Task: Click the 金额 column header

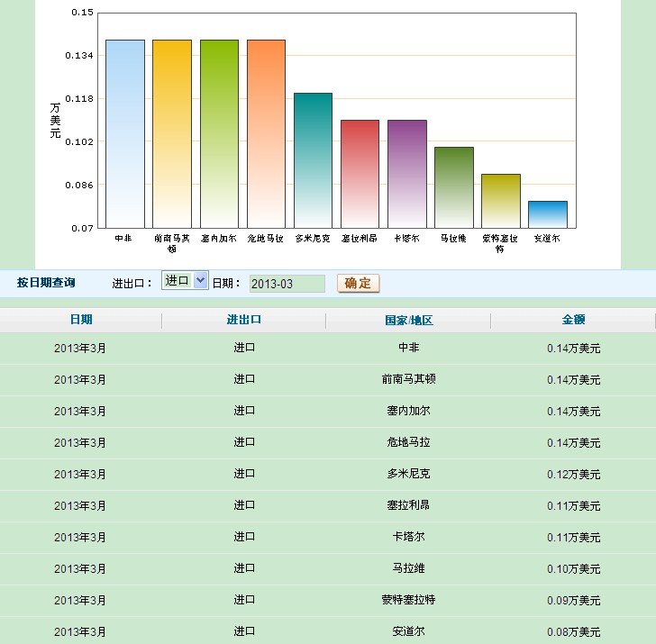Action: point(574,320)
